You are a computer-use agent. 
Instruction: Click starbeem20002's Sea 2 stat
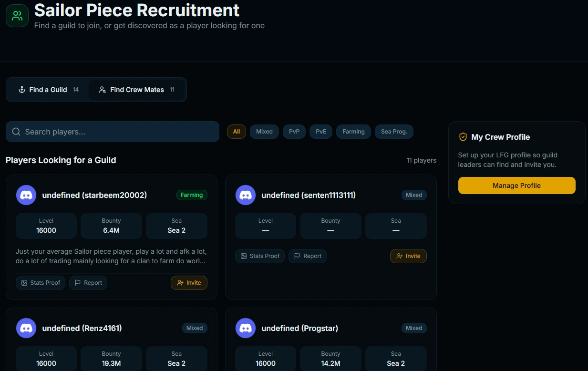176,226
